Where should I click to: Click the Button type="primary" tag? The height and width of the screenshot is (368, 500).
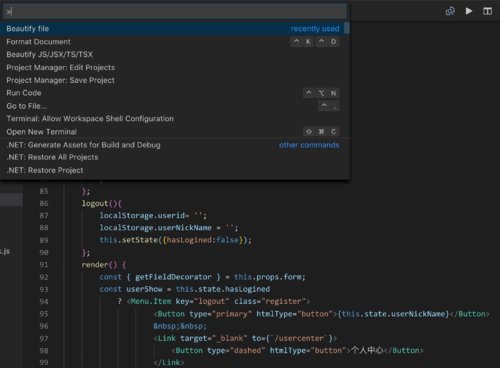tap(245, 314)
